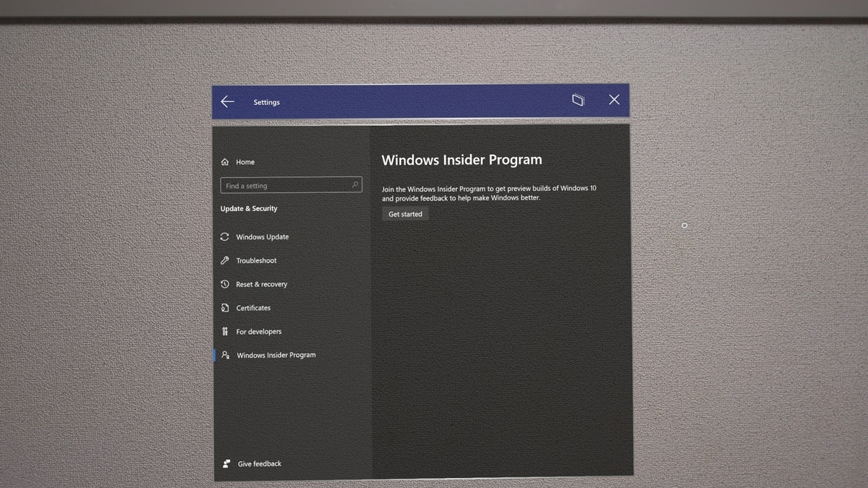Viewport: 868px width, 488px height.
Task: Open the Give feedback link
Action: point(260,463)
